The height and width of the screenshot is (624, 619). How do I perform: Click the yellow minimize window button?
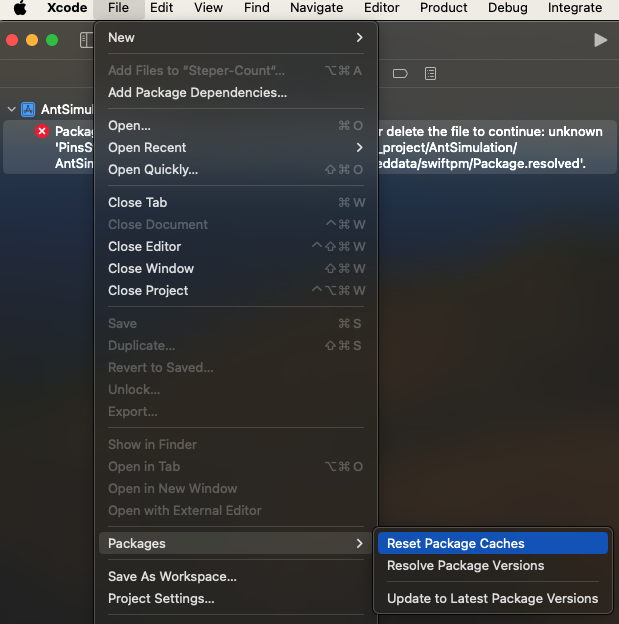click(32, 40)
